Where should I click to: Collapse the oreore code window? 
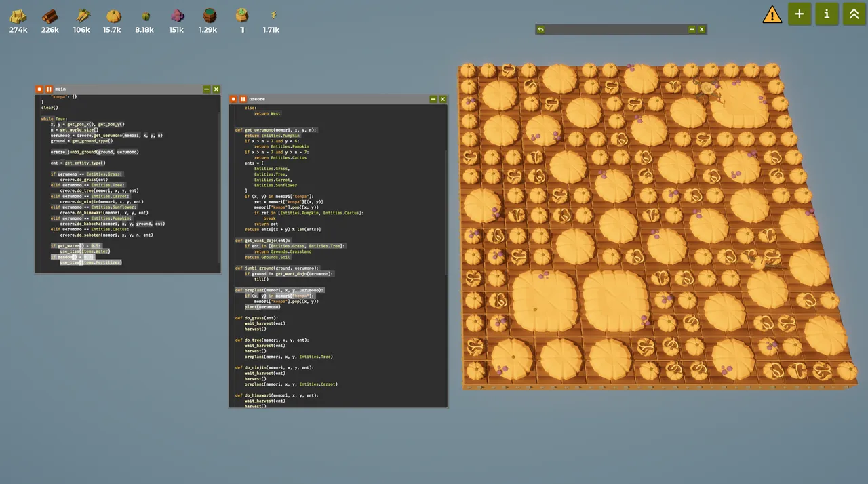433,99
